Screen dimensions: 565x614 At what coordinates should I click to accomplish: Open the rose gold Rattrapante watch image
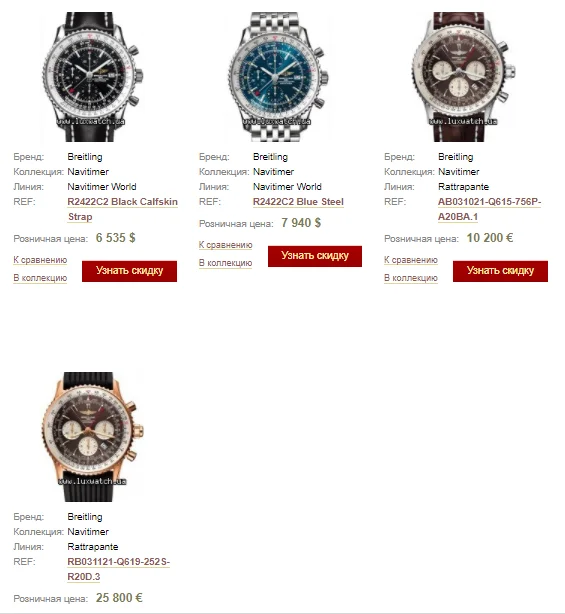pos(92,437)
